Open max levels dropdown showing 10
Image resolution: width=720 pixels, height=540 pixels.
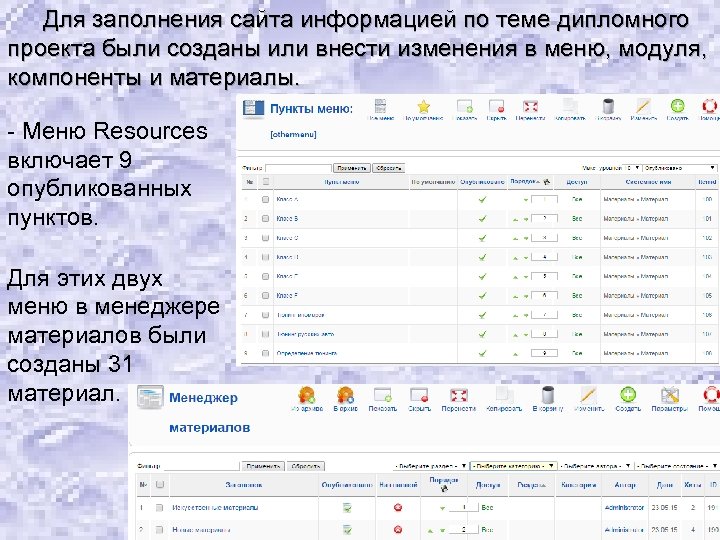coord(633,168)
